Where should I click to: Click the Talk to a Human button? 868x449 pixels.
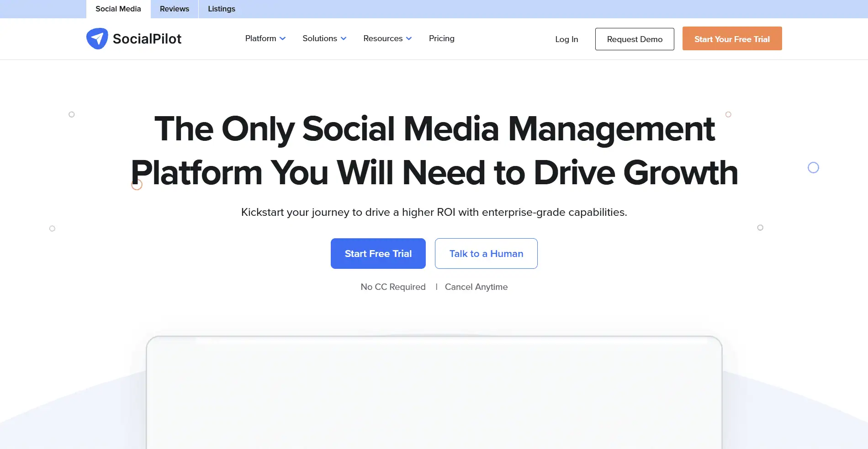tap(486, 253)
